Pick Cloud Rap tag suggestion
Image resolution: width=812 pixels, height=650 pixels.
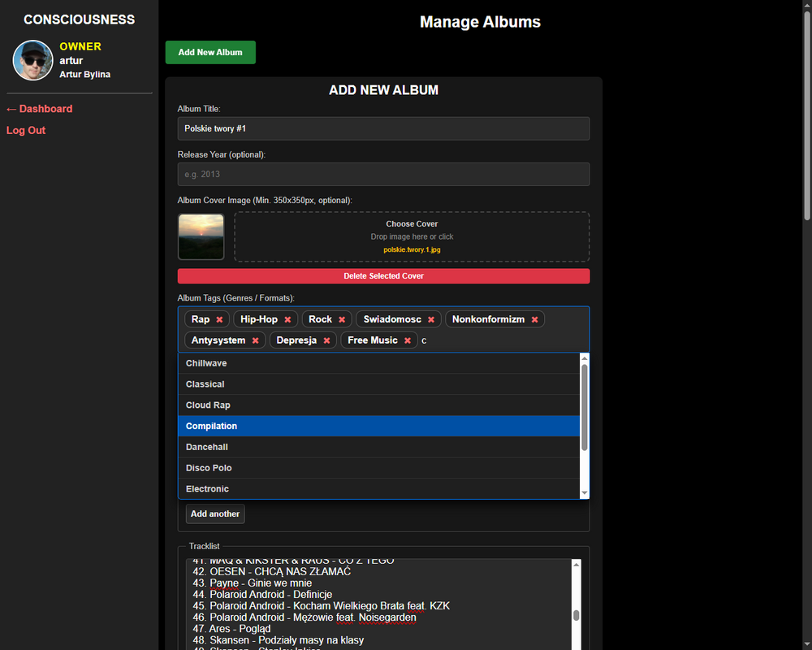coord(379,405)
